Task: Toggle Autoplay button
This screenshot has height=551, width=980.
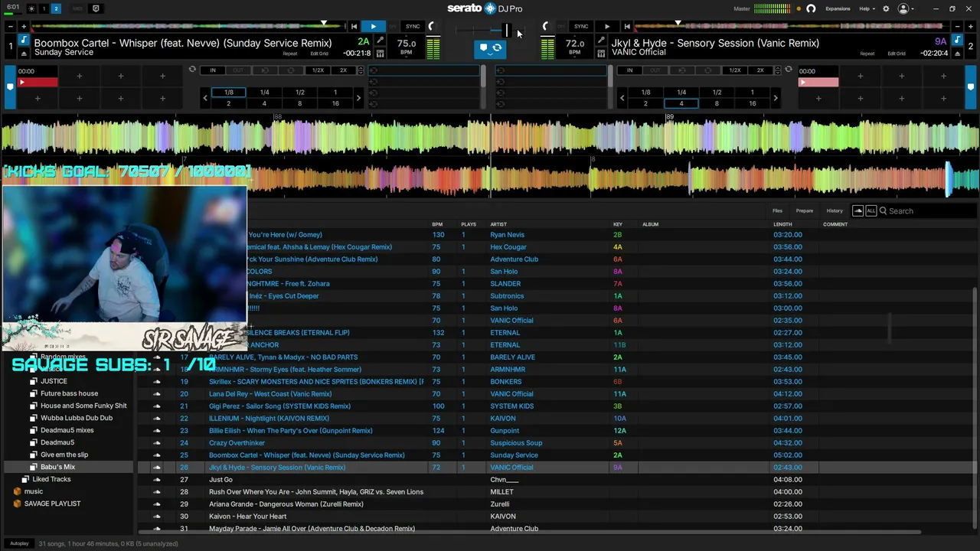Action: click(19, 543)
